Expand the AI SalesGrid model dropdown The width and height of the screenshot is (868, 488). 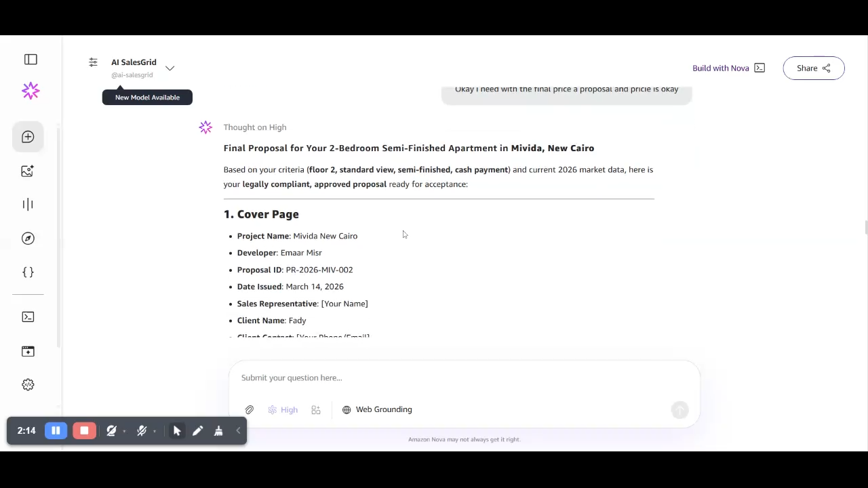(170, 68)
